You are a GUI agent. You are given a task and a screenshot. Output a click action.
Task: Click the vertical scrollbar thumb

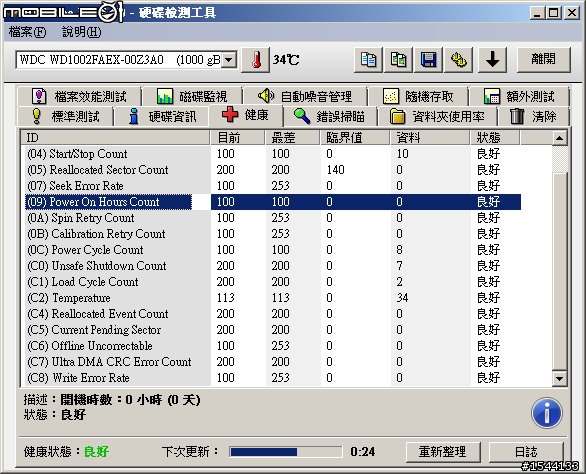[559, 271]
